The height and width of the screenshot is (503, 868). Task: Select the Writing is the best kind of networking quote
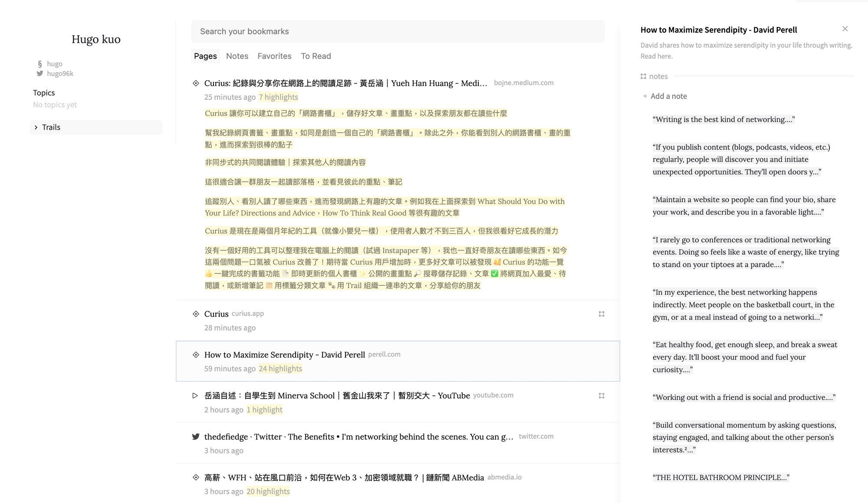[723, 119]
